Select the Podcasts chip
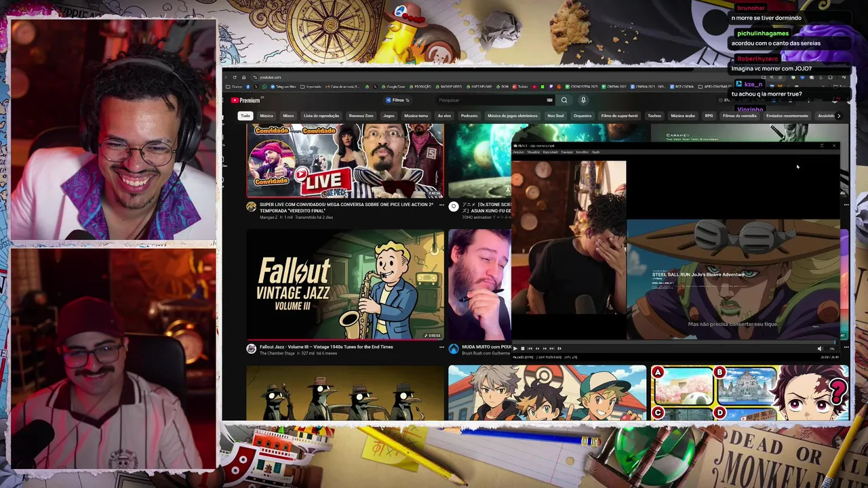Screen dimensions: 868x488 469,116
